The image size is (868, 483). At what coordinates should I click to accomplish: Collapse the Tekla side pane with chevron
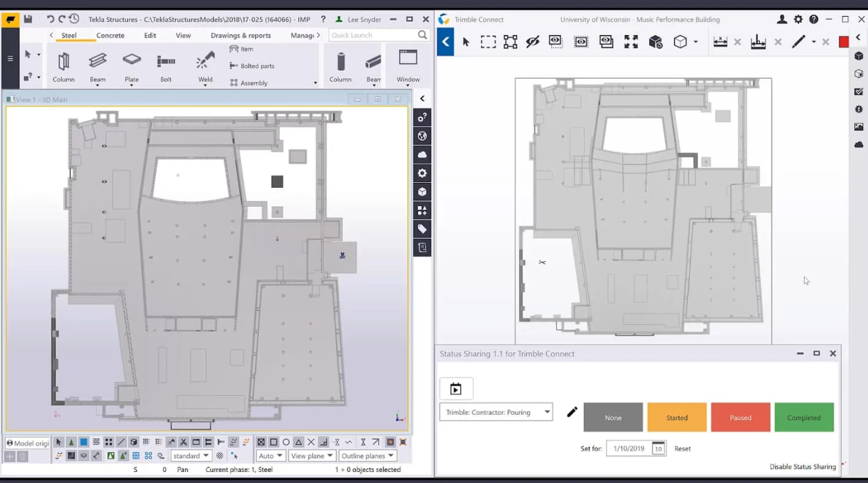tap(422, 98)
